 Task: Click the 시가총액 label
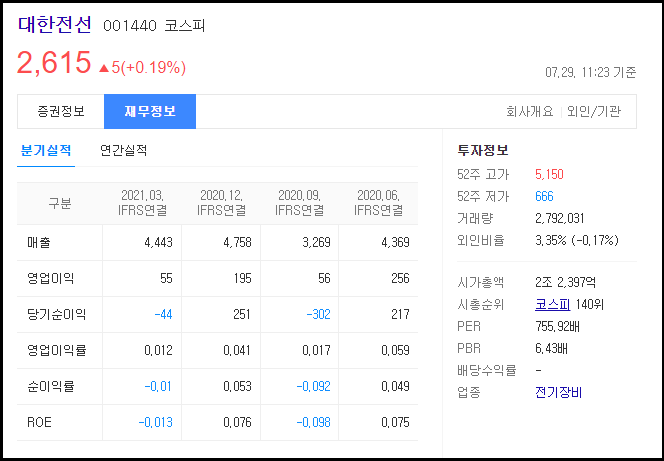point(481,282)
